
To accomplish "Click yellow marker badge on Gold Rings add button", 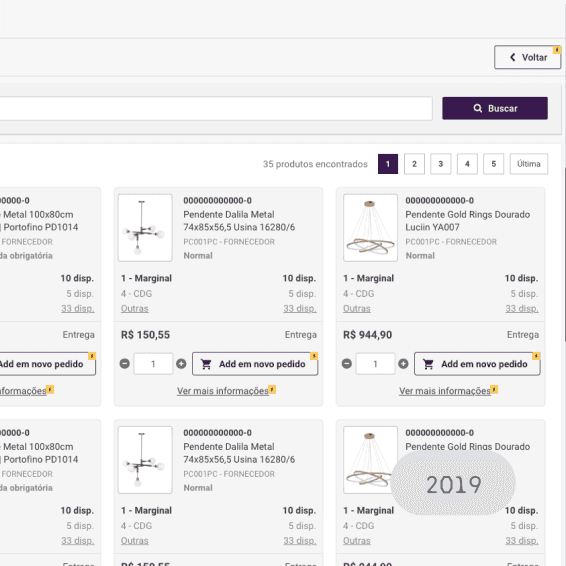I will (x=536, y=356).
